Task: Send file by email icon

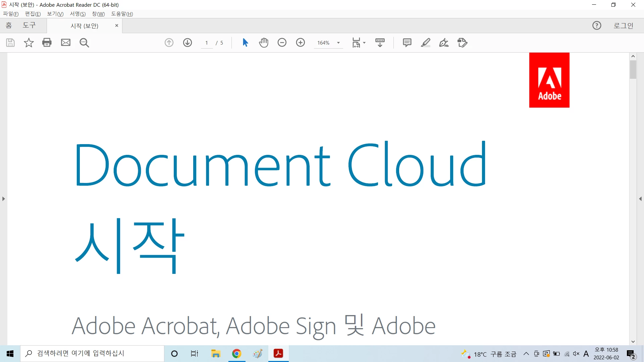Action: coord(66,43)
